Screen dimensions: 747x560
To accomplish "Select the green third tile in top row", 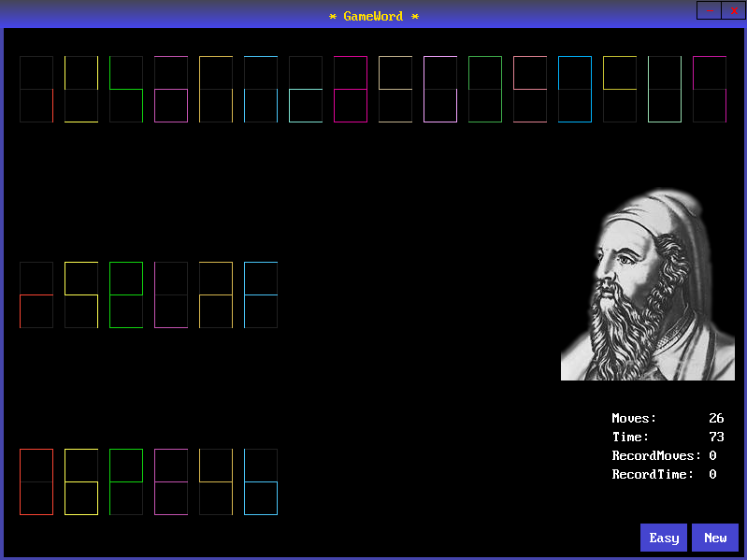I will tap(126, 89).
